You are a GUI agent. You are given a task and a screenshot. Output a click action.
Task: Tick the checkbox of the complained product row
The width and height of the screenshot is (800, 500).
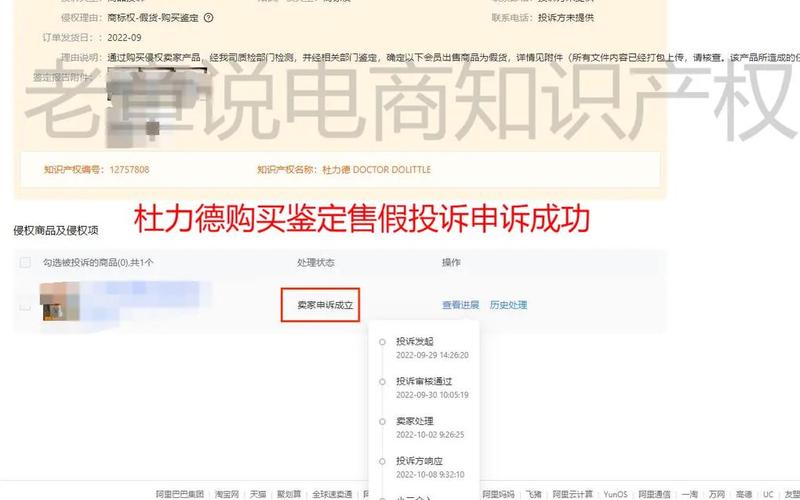point(24,306)
